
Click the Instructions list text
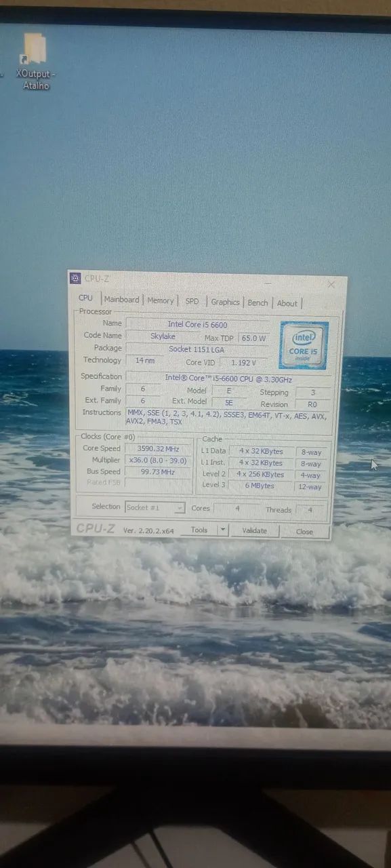pos(226,416)
